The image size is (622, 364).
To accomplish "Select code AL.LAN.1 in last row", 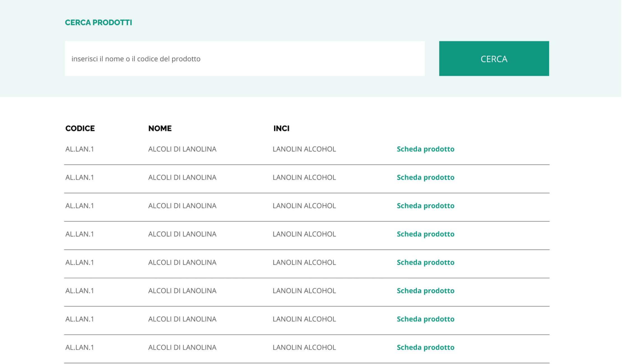I will point(80,347).
